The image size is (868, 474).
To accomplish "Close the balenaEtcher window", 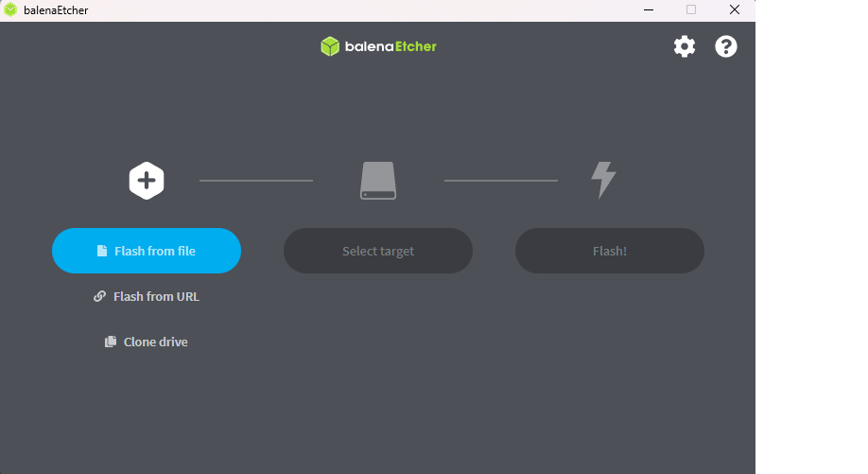I will tap(735, 10).
